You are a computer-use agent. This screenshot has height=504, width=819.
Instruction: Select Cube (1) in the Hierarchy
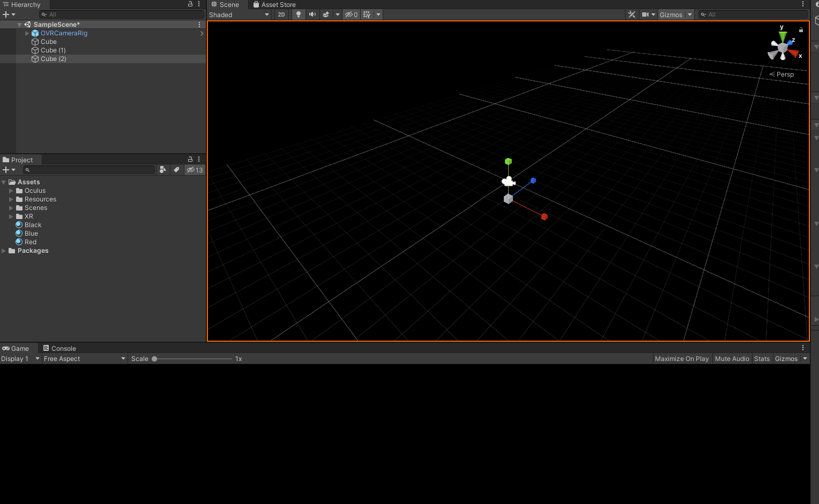pos(53,50)
